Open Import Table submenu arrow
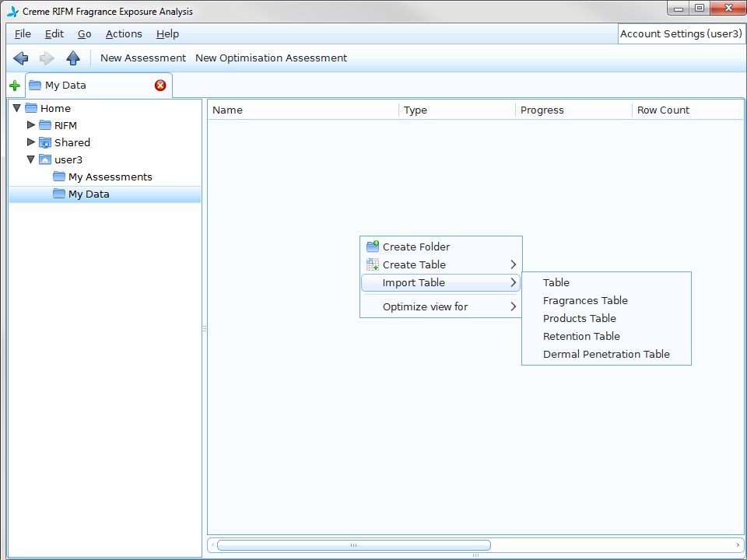The height and width of the screenshot is (560, 747). pyautogui.click(x=513, y=282)
